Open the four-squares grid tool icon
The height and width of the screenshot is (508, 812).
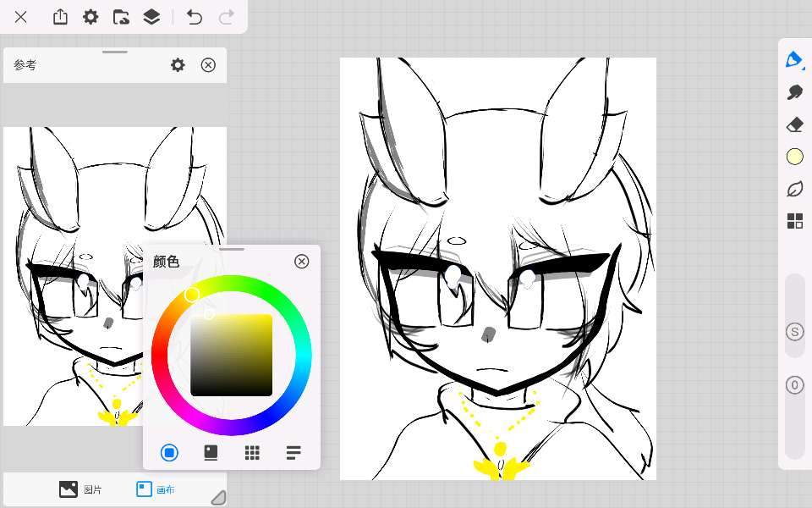[794, 221]
